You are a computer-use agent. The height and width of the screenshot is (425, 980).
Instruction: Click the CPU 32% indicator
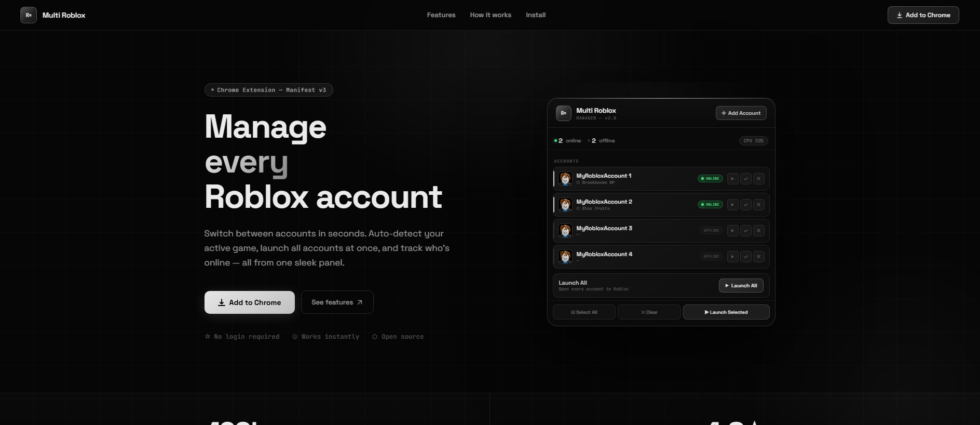tap(754, 141)
